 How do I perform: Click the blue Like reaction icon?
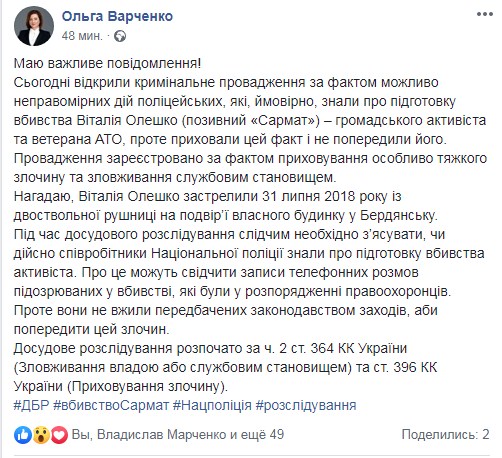23,435
